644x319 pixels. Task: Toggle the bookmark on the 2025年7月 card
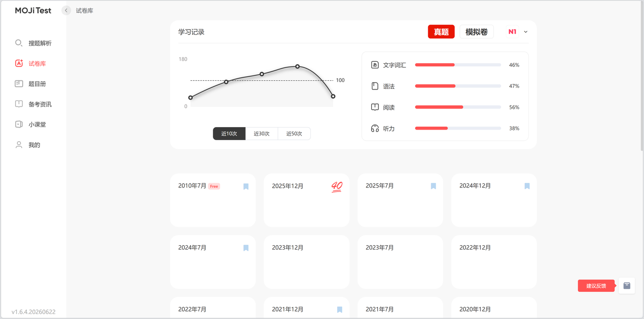(433, 186)
